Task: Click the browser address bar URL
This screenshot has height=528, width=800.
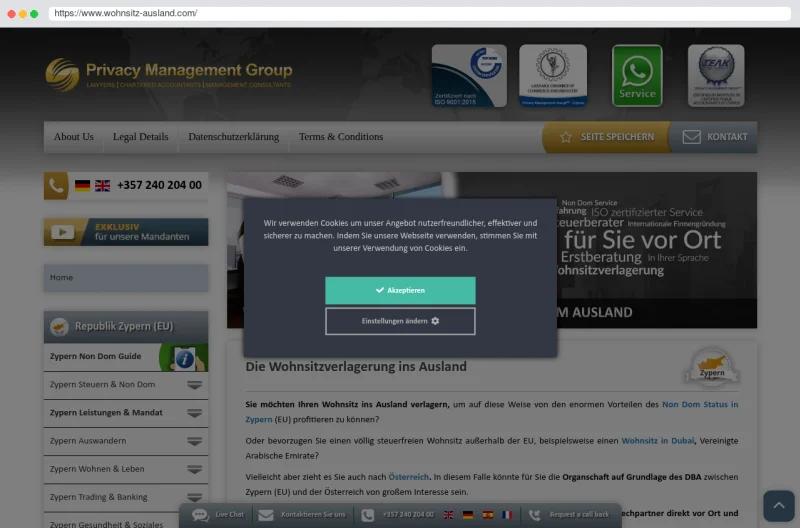Action: pyautogui.click(x=126, y=13)
